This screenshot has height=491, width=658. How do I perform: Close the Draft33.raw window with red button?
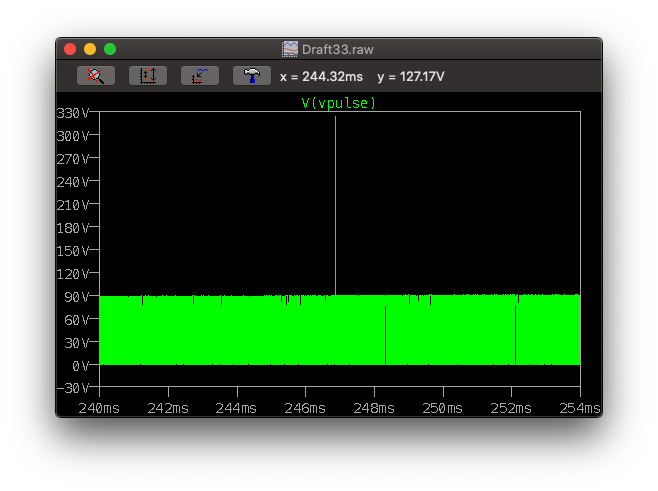coord(70,49)
